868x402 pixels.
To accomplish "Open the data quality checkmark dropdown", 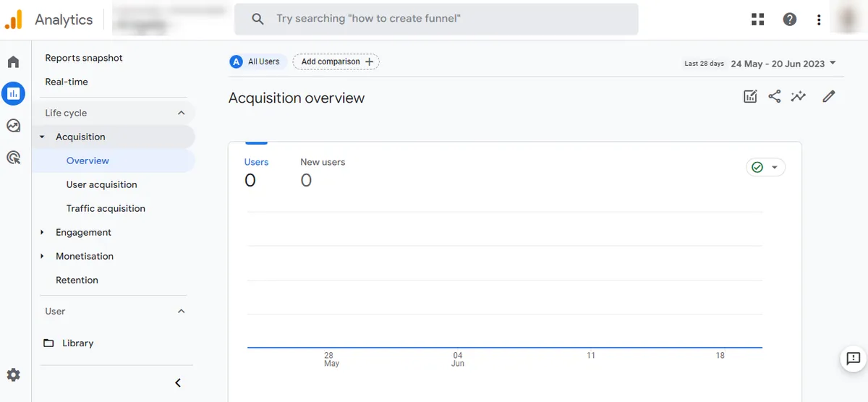I will coord(765,167).
